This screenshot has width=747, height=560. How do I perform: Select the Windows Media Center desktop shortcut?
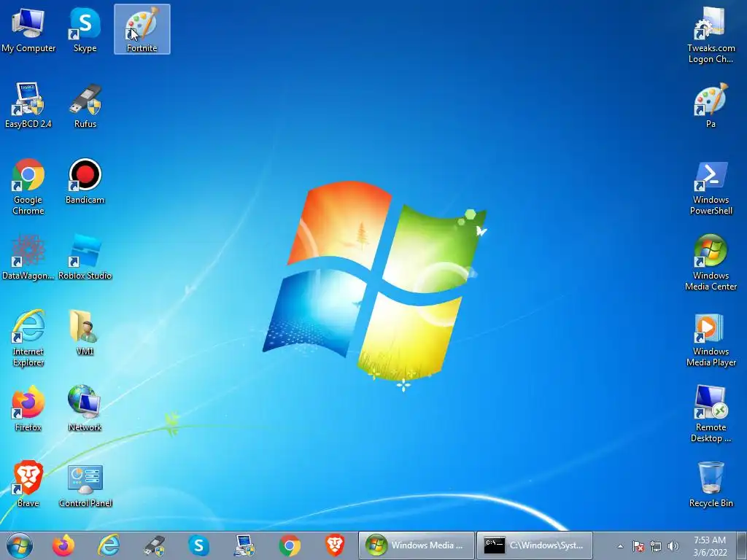tap(711, 262)
